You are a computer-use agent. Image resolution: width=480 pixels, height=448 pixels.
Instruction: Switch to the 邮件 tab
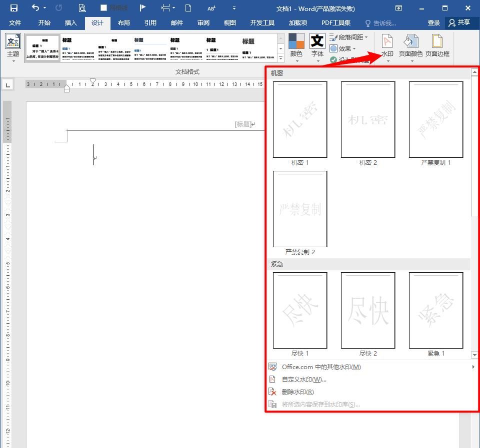[177, 23]
